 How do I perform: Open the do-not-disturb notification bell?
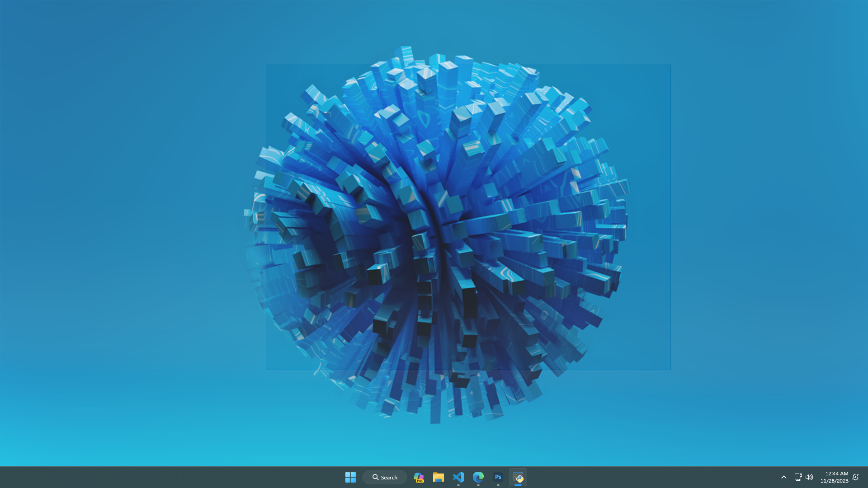click(855, 477)
